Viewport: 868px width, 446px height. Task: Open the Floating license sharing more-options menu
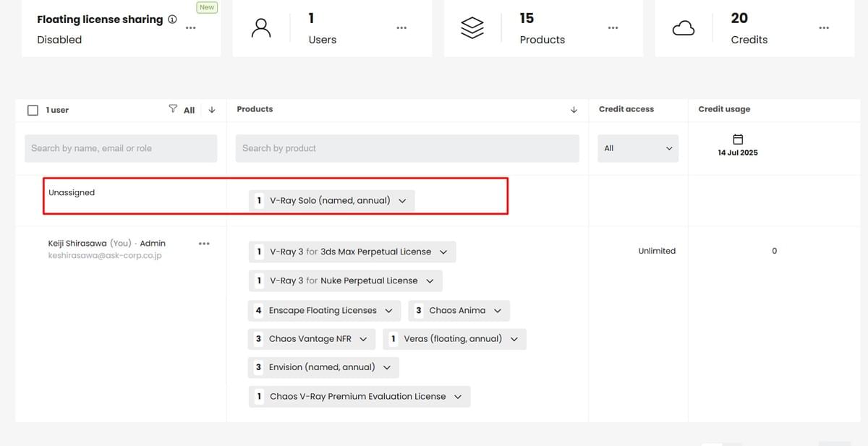tap(190, 28)
